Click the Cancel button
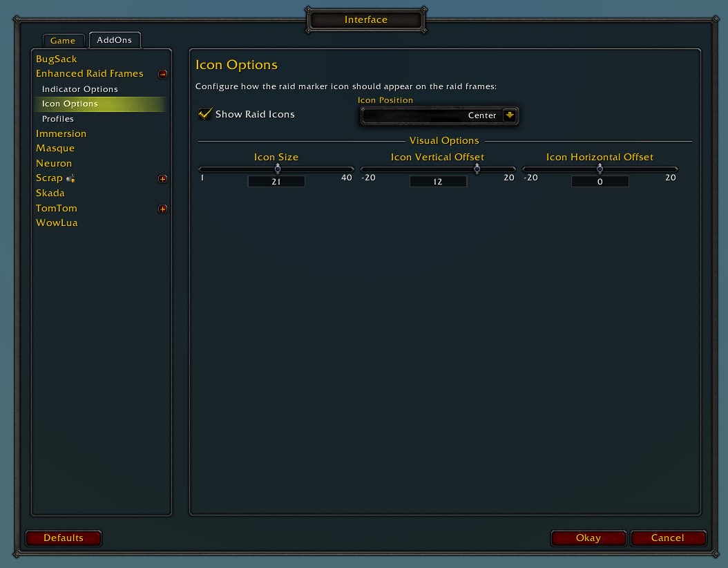This screenshot has height=568, width=728. coord(667,538)
